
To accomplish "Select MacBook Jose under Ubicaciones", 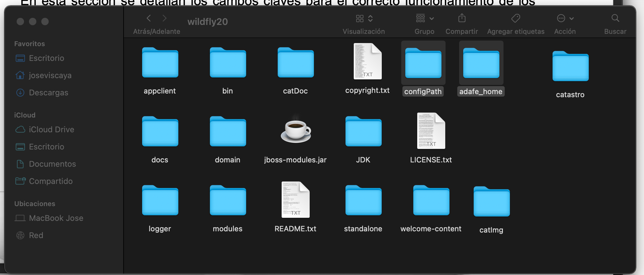I will [49, 218].
